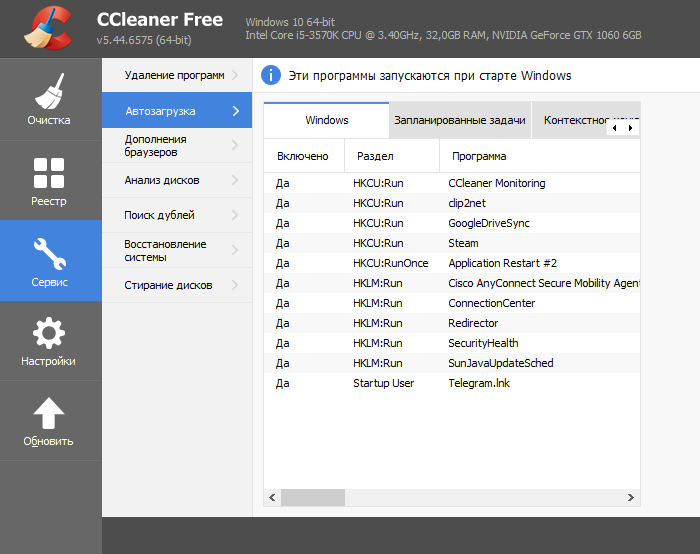This screenshot has height=554, width=700.
Task: Select the SecurityHealth startup entry
Action: (x=452, y=343)
